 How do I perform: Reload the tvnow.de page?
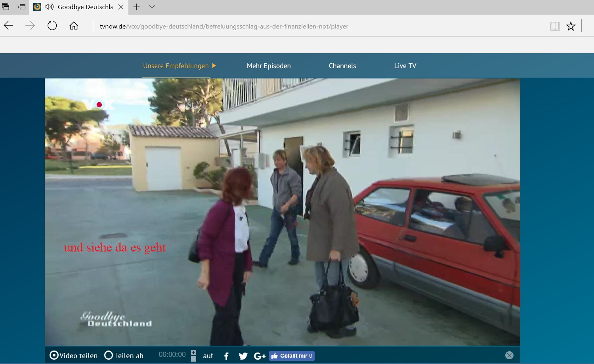click(52, 26)
